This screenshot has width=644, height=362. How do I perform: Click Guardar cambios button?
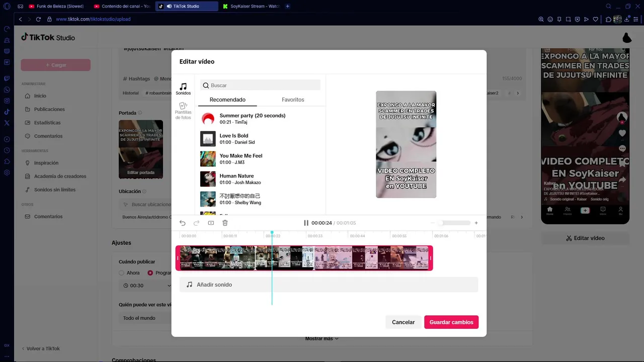[x=451, y=322]
